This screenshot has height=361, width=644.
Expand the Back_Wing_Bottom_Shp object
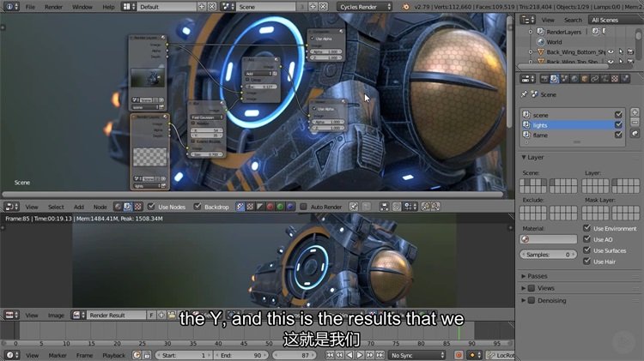pos(531,52)
